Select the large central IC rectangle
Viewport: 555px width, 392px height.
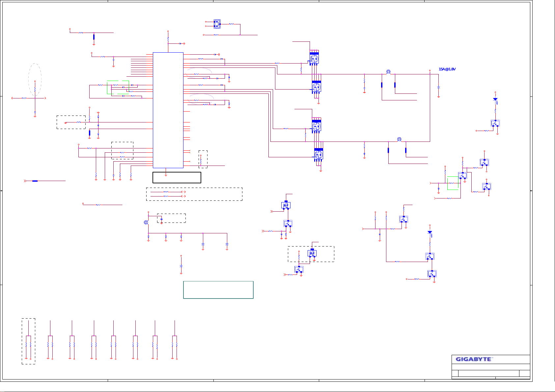tap(168, 110)
